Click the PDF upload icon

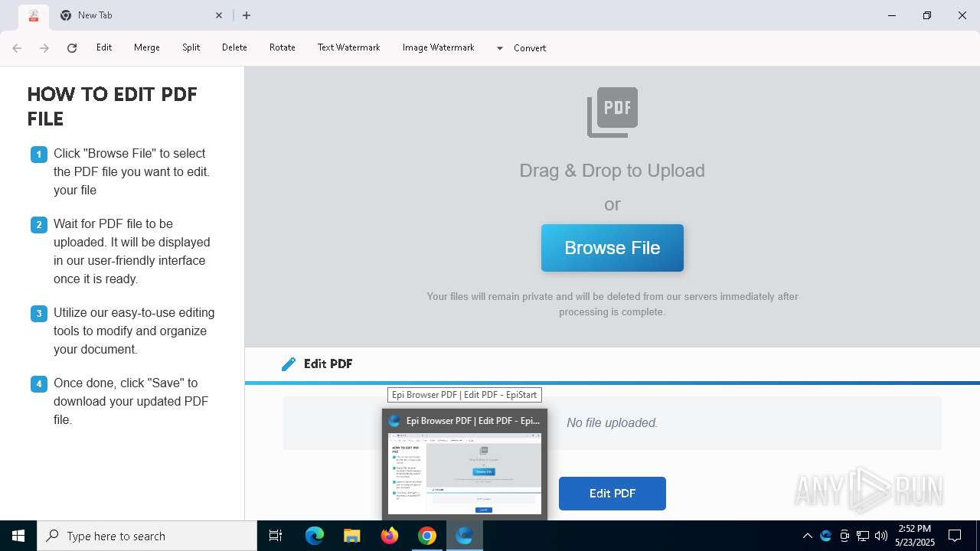(612, 112)
